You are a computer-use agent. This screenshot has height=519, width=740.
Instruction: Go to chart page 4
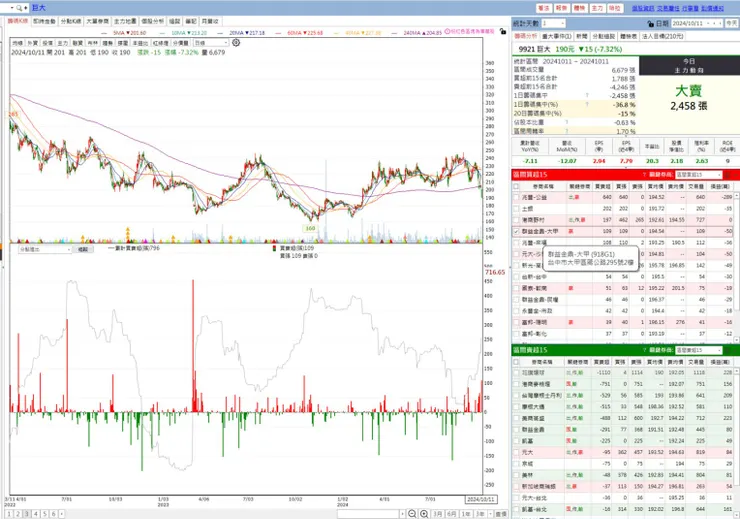point(35,514)
